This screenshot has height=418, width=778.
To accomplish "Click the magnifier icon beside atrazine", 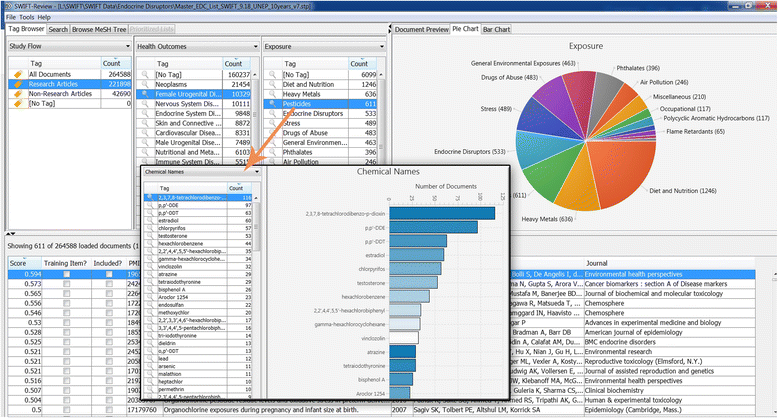I will point(150,307).
